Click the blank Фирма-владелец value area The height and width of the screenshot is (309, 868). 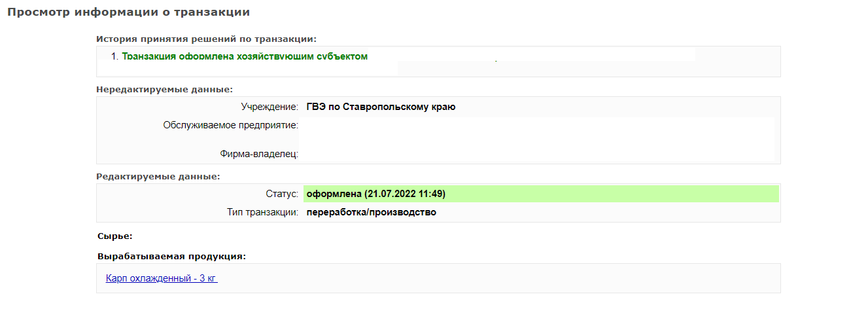click(537, 152)
